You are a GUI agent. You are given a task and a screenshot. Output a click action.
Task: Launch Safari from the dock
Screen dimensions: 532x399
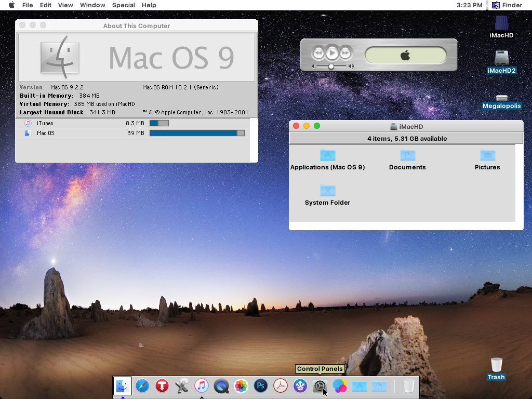tap(142, 386)
